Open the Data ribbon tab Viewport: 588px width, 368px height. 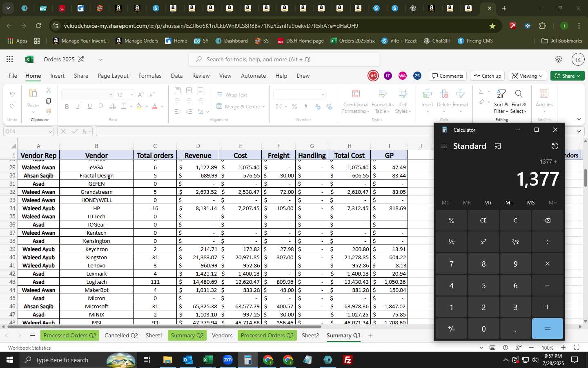click(x=176, y=76)
